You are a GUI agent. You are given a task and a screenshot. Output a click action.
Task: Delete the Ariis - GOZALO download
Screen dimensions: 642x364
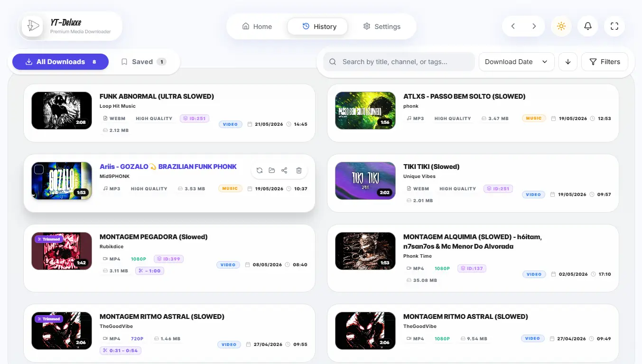point(299,170)
